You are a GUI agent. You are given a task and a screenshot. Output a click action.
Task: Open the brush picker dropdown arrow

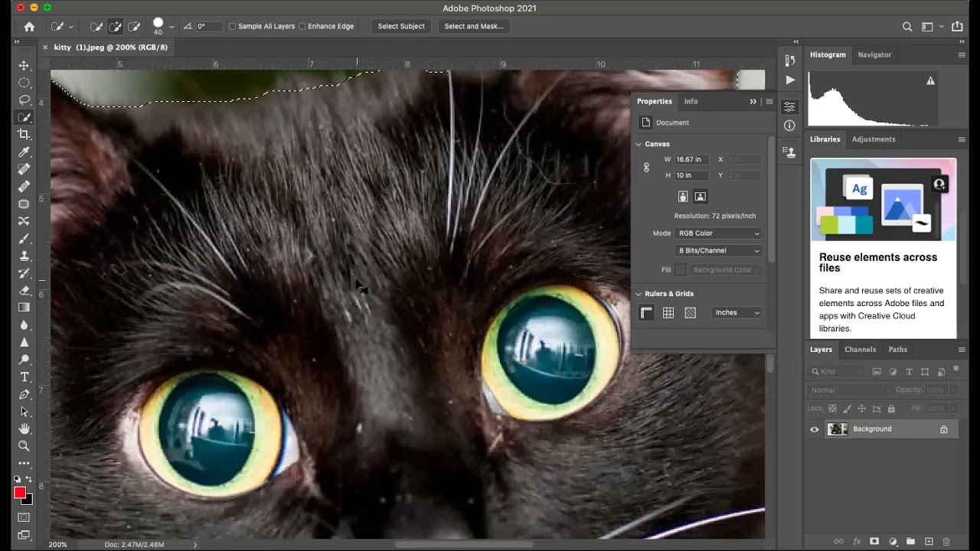coord(171,27)
